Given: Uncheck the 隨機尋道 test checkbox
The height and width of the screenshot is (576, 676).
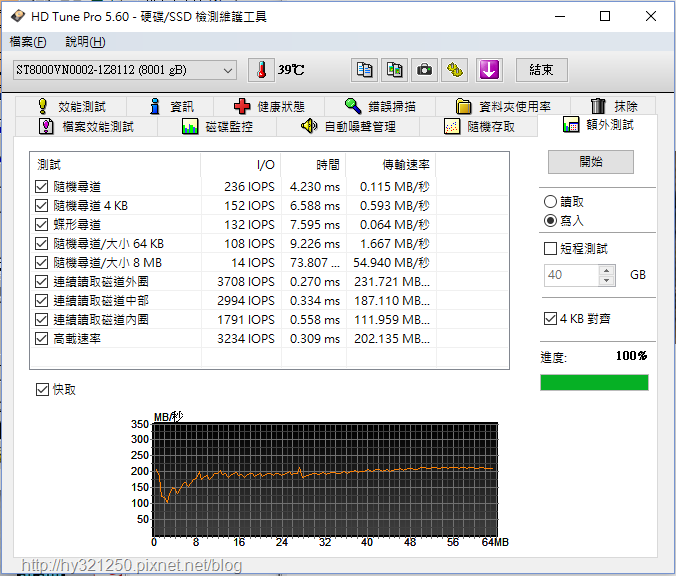Looking at the screenshot, I should 41,187.
